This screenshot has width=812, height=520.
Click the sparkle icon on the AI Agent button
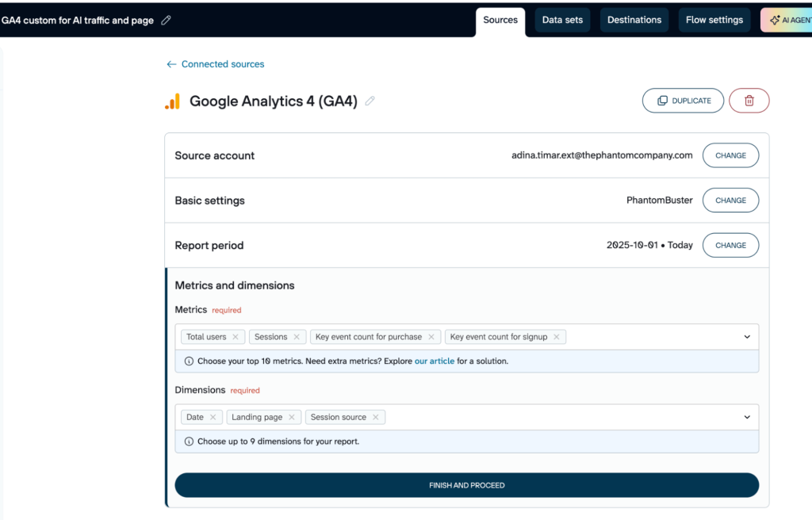tap(776, 20)
